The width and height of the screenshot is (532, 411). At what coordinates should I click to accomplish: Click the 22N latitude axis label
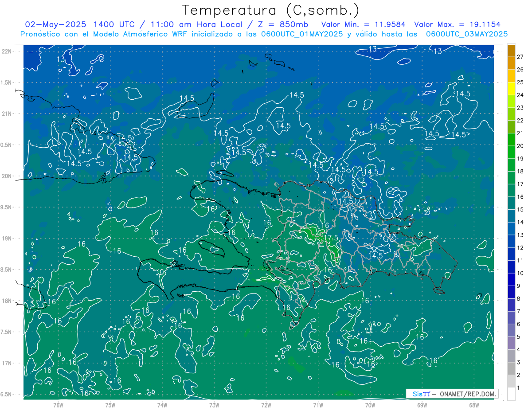[6, 51]
